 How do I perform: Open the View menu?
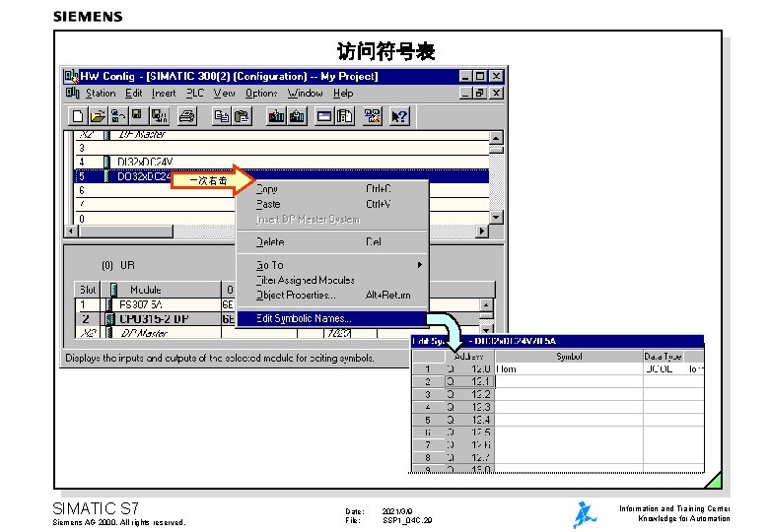[x=224, y=93]
